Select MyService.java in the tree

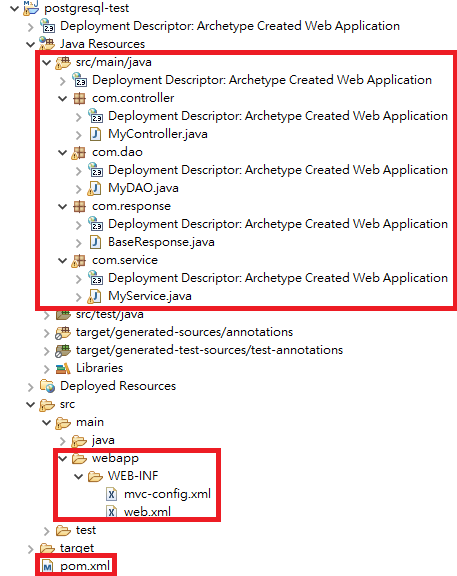(x=150, y=296)
